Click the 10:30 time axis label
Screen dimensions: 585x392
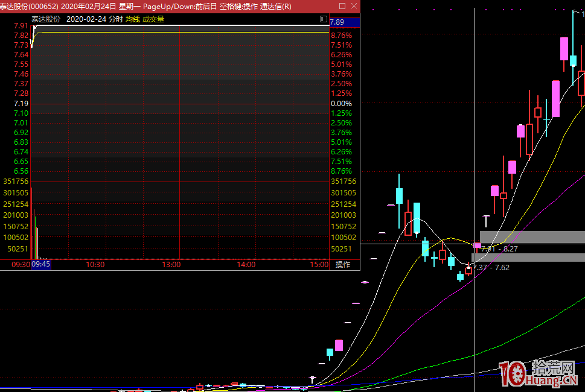95,265
